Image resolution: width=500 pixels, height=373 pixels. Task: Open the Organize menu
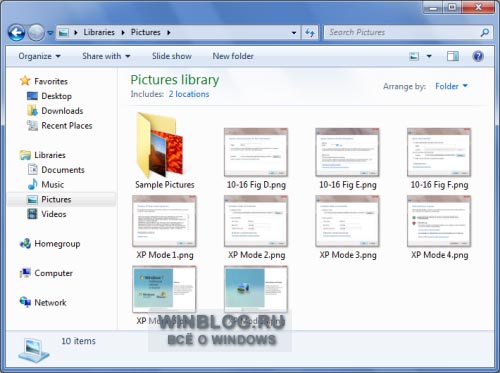pos(39,56)
